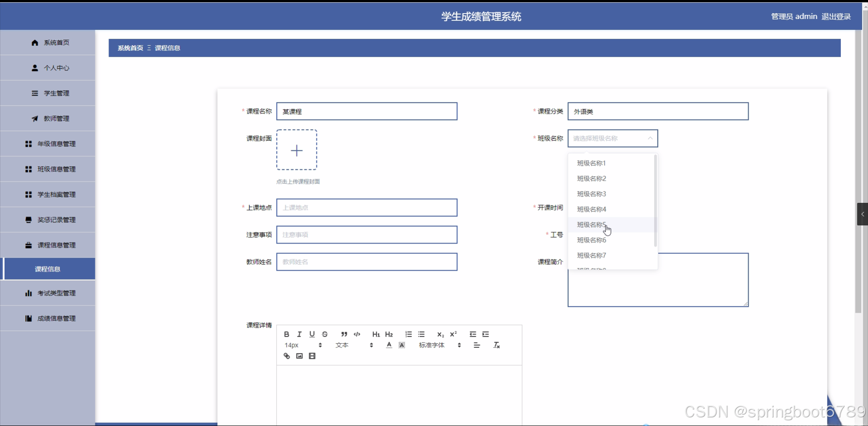Click 系统首页 breadcrumb link
Screen dimensions: 868x426
tap(130, 48)
